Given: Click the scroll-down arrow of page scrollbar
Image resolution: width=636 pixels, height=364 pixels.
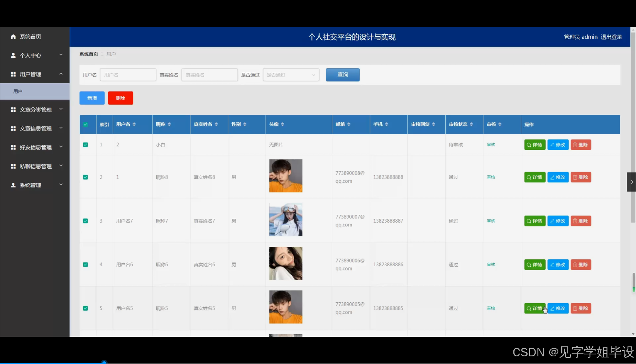Looking at the screenshot, I should 633,334.
